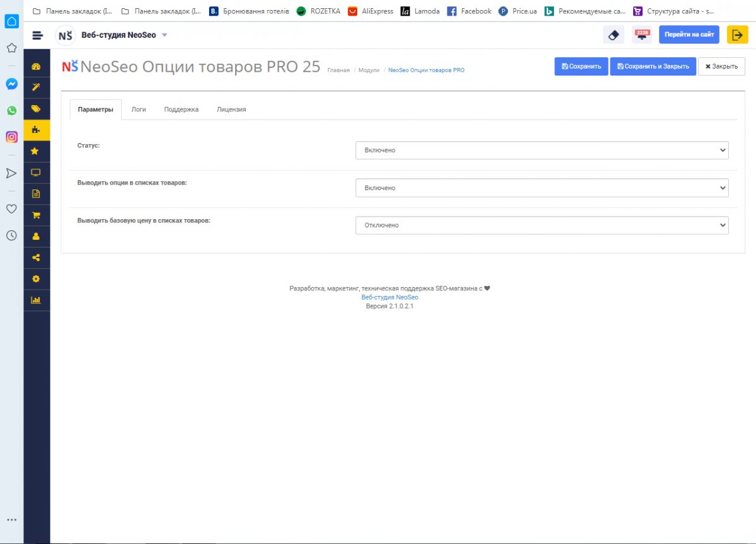Open the customers person icon in the sidebar

coord(36,236)
